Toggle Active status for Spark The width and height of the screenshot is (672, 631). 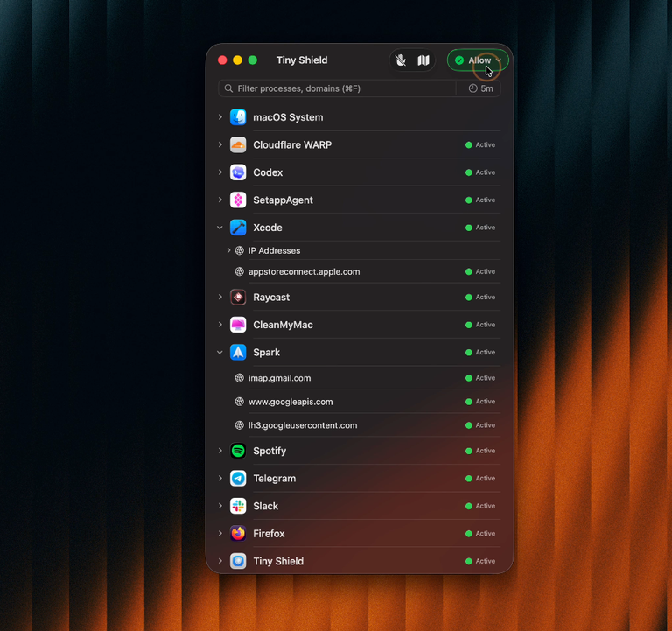480,353
